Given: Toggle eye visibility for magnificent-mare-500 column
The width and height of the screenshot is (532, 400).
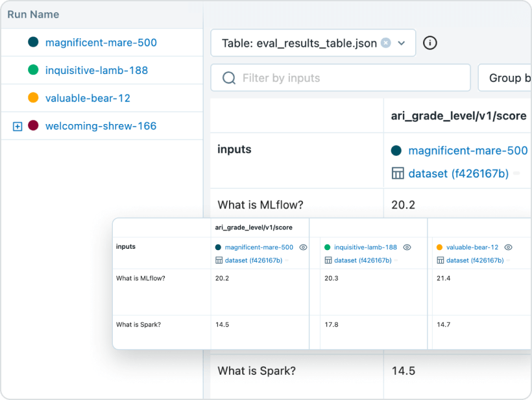Looking at the screenshot, I should (x=303, y=247).
